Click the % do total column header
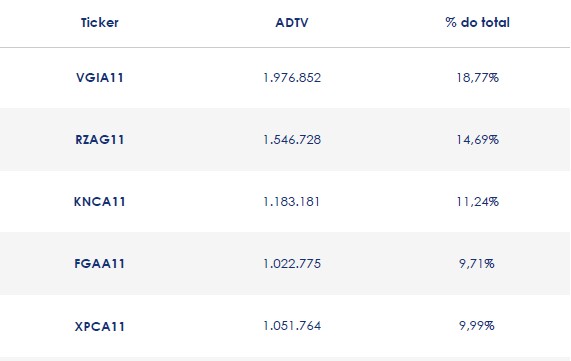 pos(477,23)
